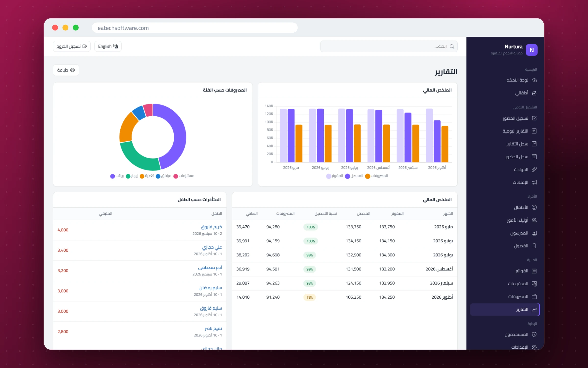Screen dimensions: 588x368
Task: Open the الفصول door icon
Action: coord(534,246)
